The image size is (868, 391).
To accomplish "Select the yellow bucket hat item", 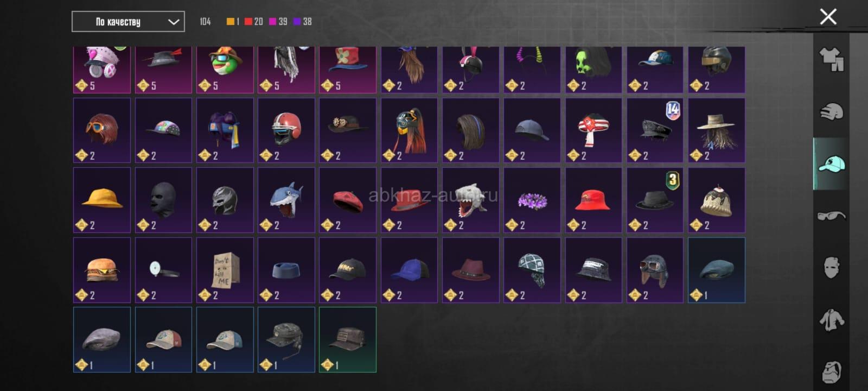I will [x=102, y=200].
